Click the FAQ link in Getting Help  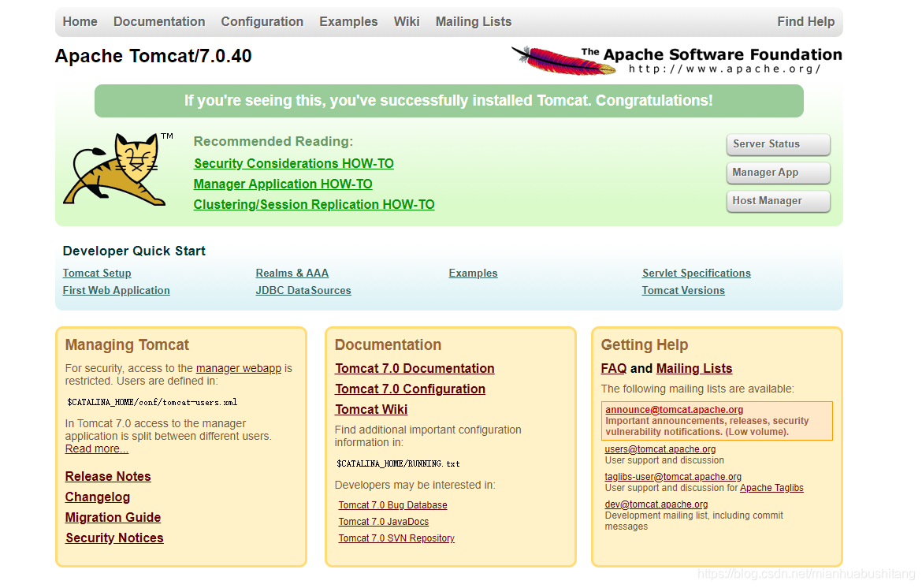click(614, 369)
